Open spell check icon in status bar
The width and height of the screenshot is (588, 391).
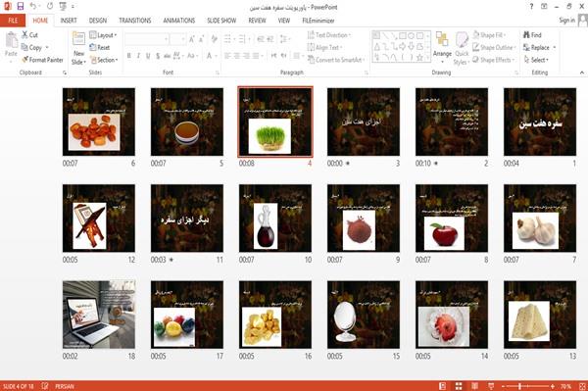click(45, 386)
